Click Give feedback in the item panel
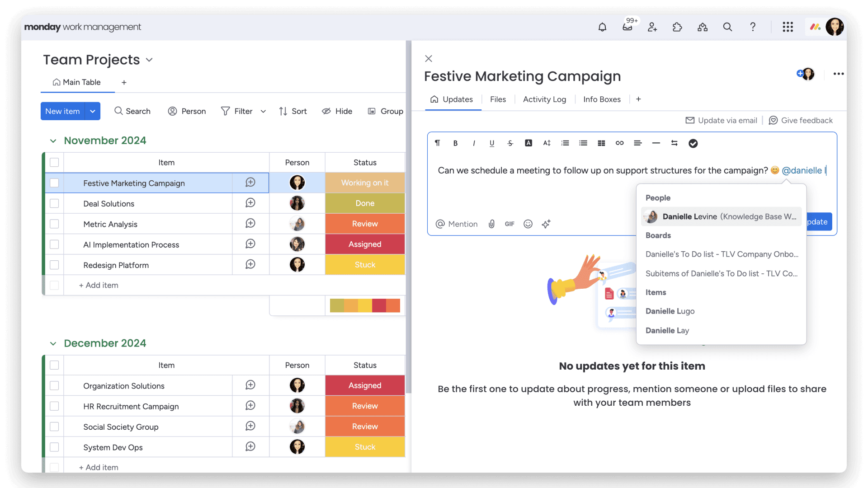 point(807,120)
